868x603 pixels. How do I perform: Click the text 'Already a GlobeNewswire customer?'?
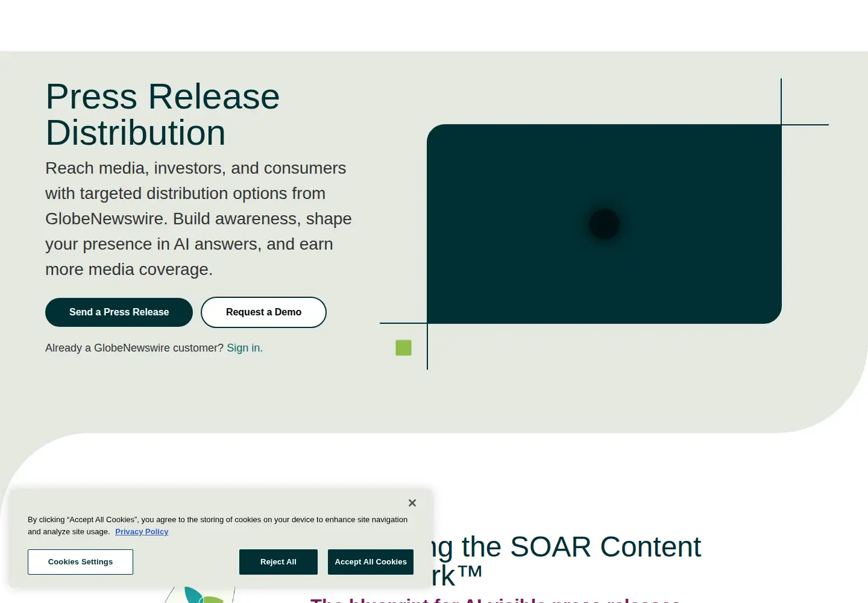(134, 348)
